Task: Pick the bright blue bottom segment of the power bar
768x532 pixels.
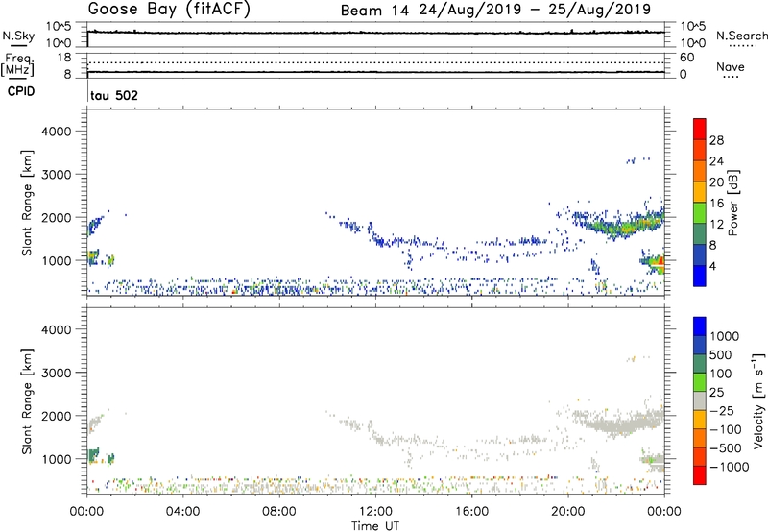Action: tap(700, 276)
